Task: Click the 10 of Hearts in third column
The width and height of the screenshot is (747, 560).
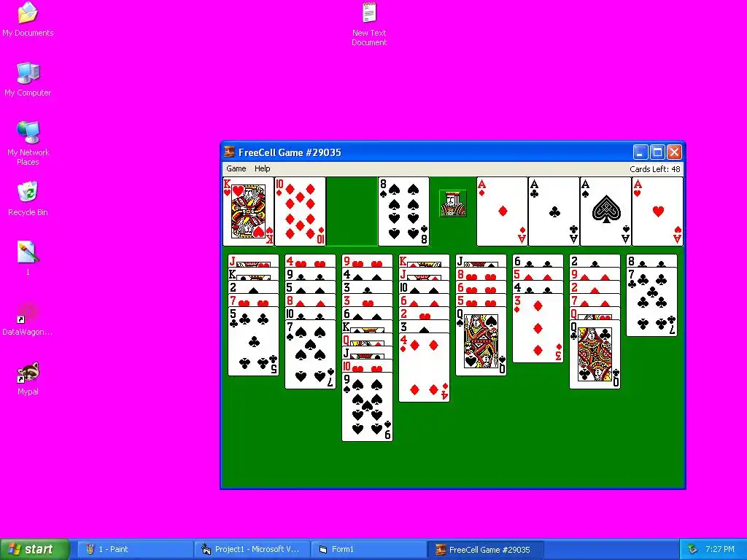Action: [x=368, y=366]
